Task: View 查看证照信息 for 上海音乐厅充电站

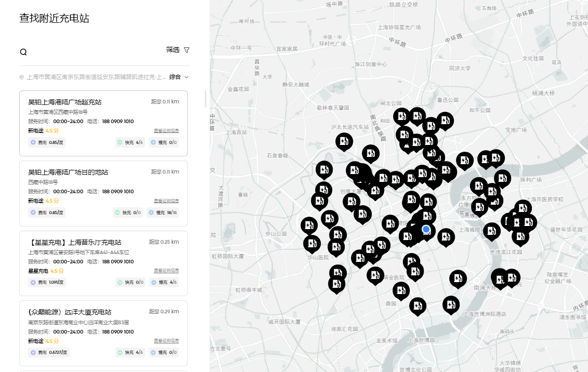Action: point(166,271)
